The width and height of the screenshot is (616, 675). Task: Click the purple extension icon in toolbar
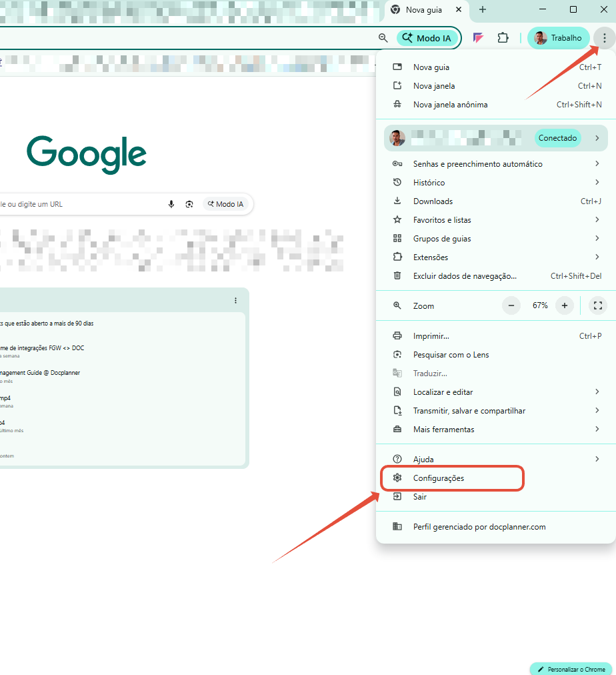[x=478, y=38]
